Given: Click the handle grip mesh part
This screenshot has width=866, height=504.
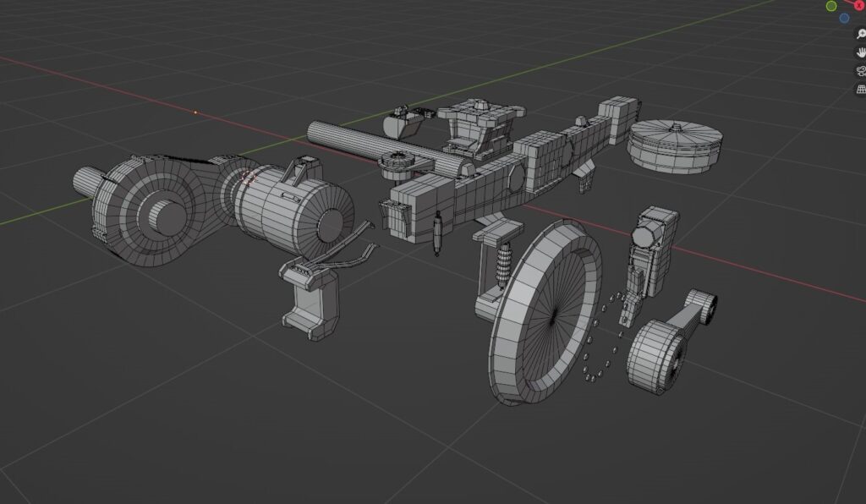Looking at the screenshot, I should click(x=310, y=298).
